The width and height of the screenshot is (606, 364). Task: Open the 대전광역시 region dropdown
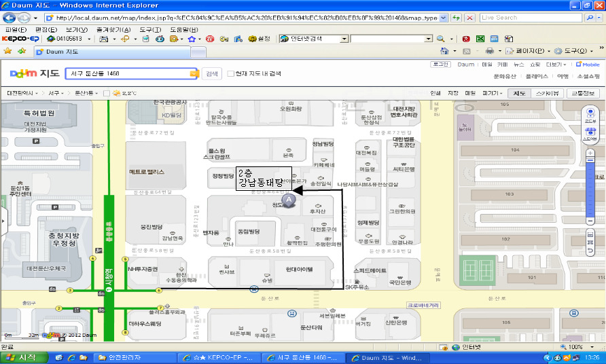click(22, 93)
